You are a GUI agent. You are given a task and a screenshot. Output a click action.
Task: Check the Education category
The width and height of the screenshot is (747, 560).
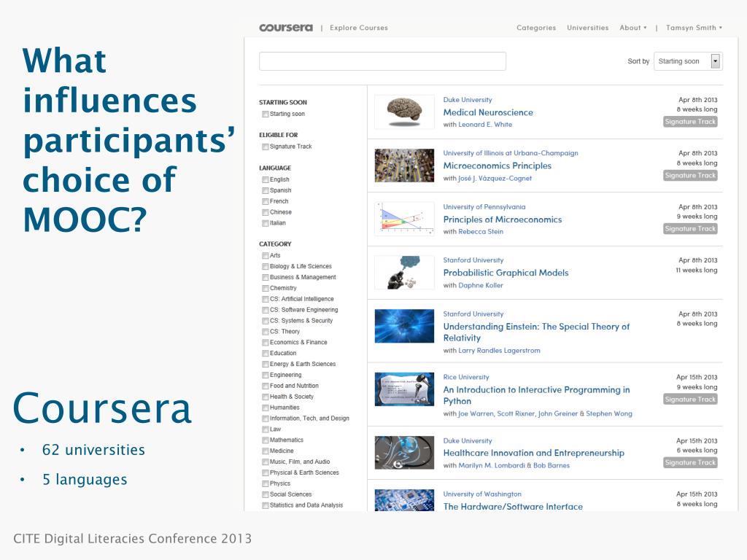click(265, 354)
